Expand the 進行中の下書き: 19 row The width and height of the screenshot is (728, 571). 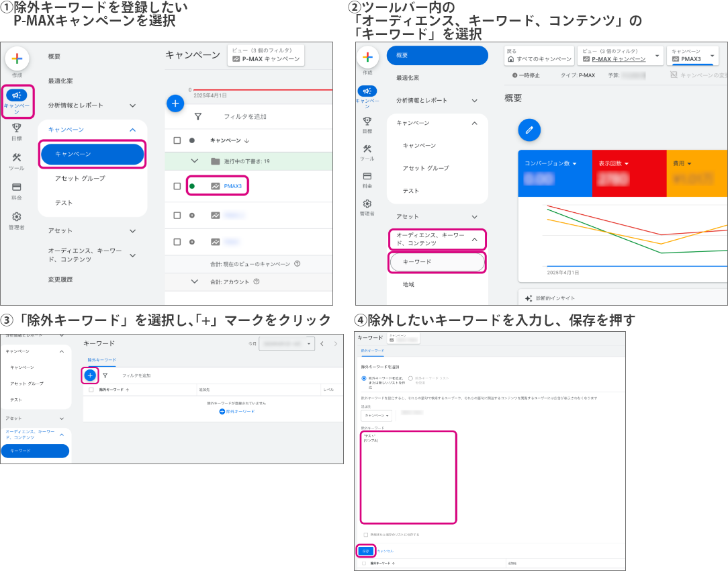195,161
